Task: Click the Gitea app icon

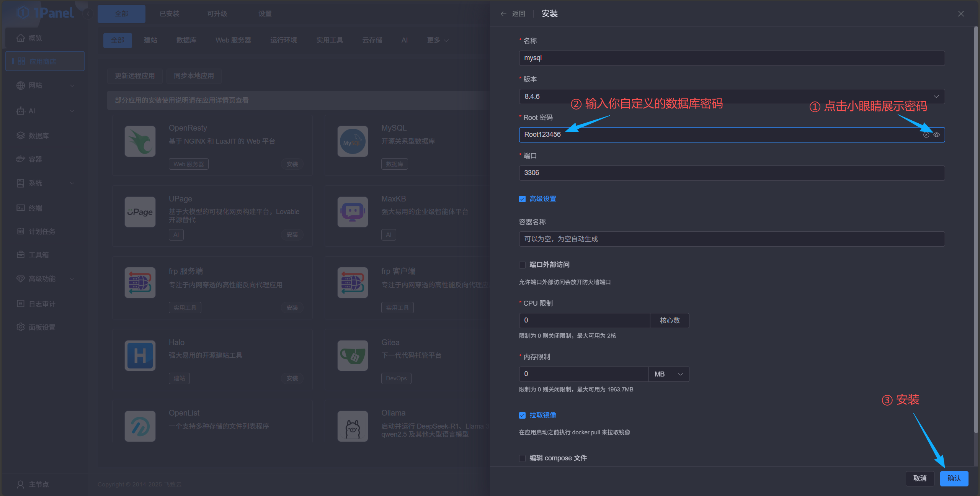Action: [353, 355]
